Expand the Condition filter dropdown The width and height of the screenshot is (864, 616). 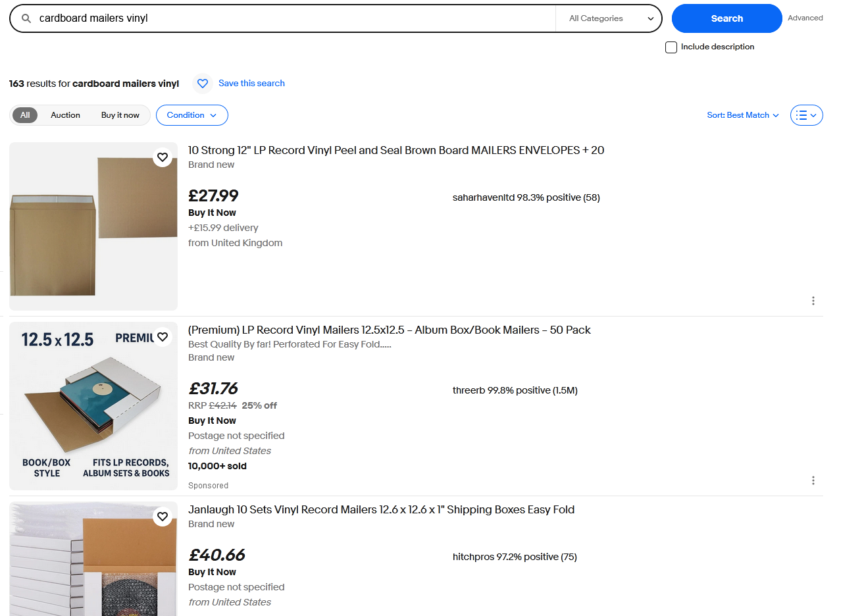(x=191, y=115)
